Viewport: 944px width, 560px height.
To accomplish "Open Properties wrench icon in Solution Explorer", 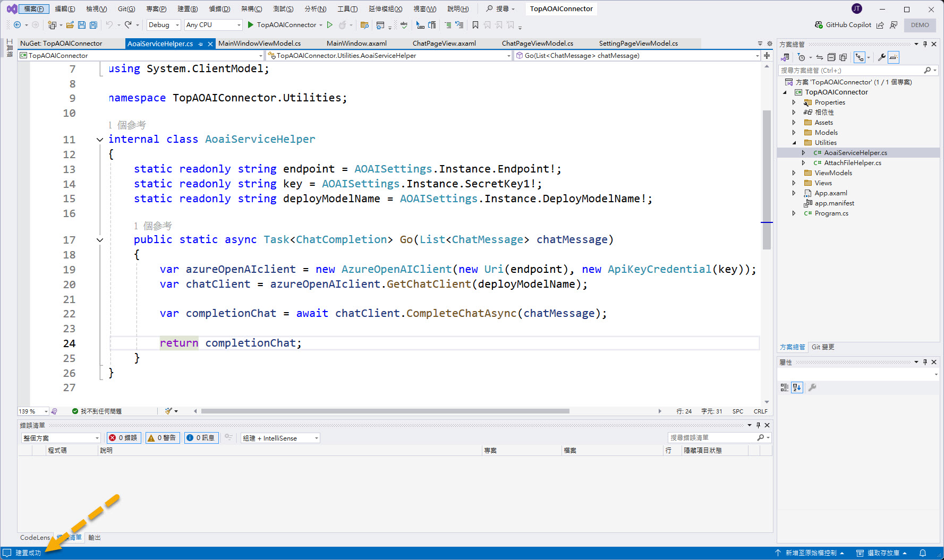I will 881,57.
